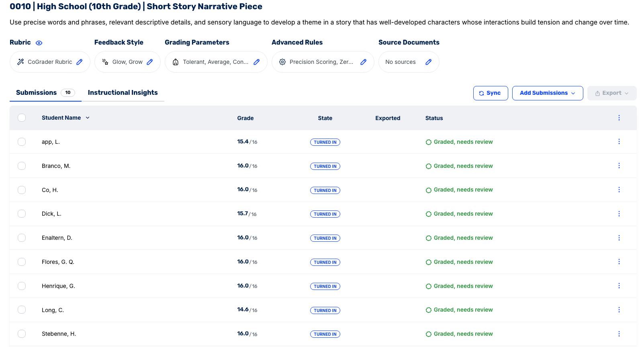Select the Flores, G. Q. checkbox
The image size is (644, 347).
22,262
